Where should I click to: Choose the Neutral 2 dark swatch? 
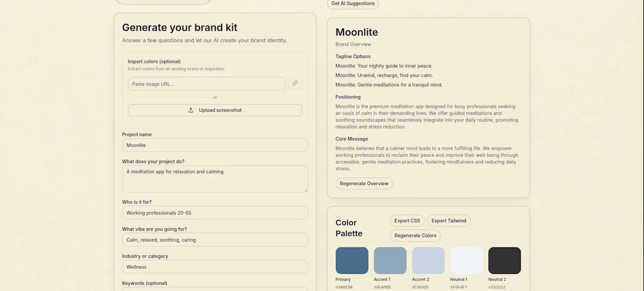coord(504,260)
